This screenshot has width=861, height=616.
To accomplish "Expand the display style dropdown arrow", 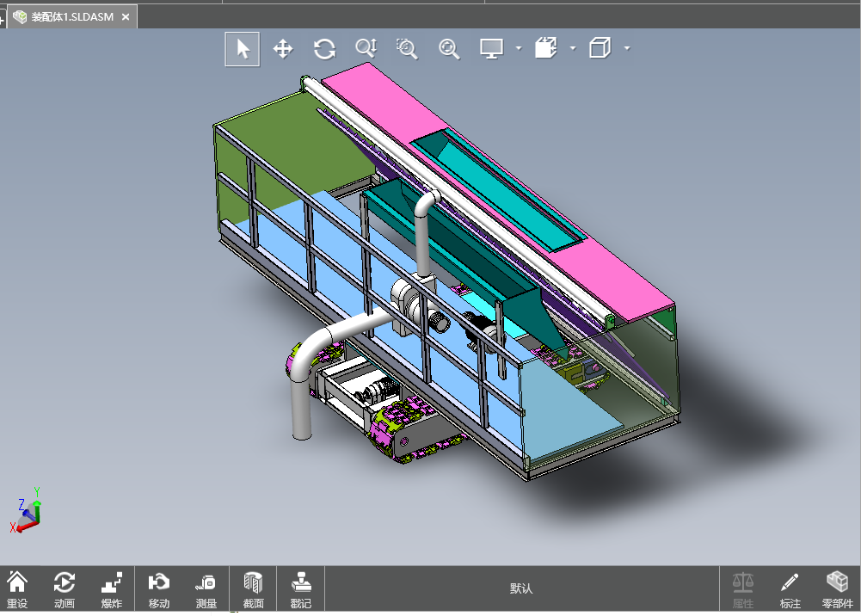I will tap(627, 48).
